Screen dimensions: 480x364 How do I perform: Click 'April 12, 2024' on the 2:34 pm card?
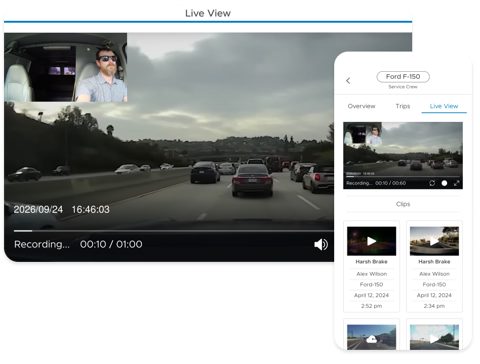434,295
